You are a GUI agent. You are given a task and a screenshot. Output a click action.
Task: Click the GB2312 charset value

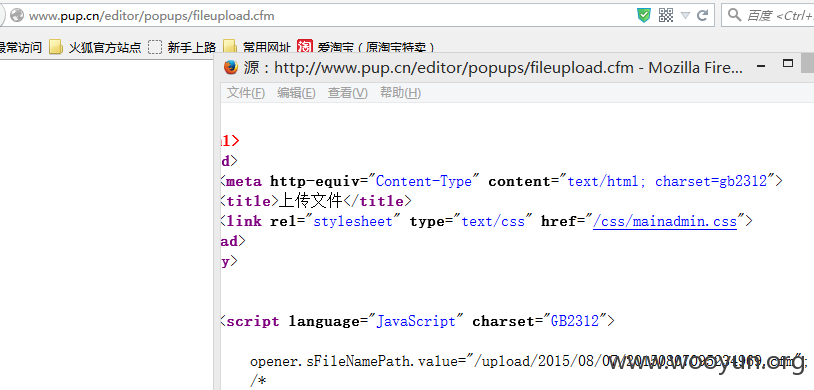574,321
